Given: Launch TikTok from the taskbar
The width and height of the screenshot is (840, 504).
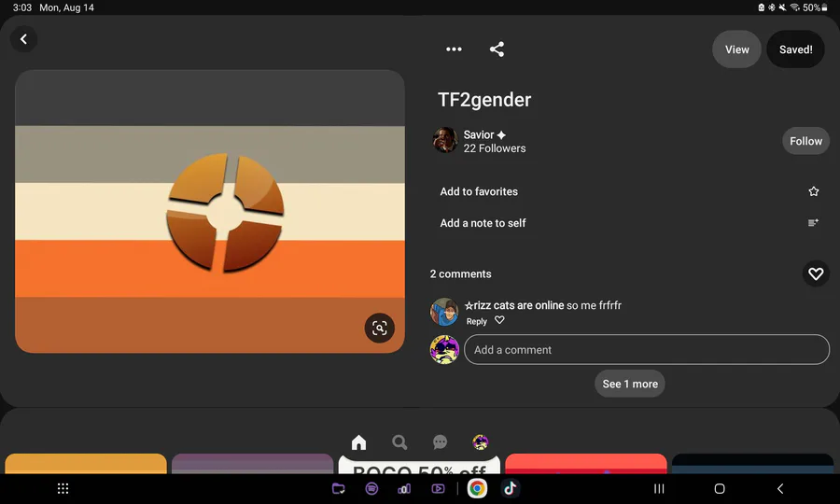Looking at the screenshot, I should (x=510, y=488).
